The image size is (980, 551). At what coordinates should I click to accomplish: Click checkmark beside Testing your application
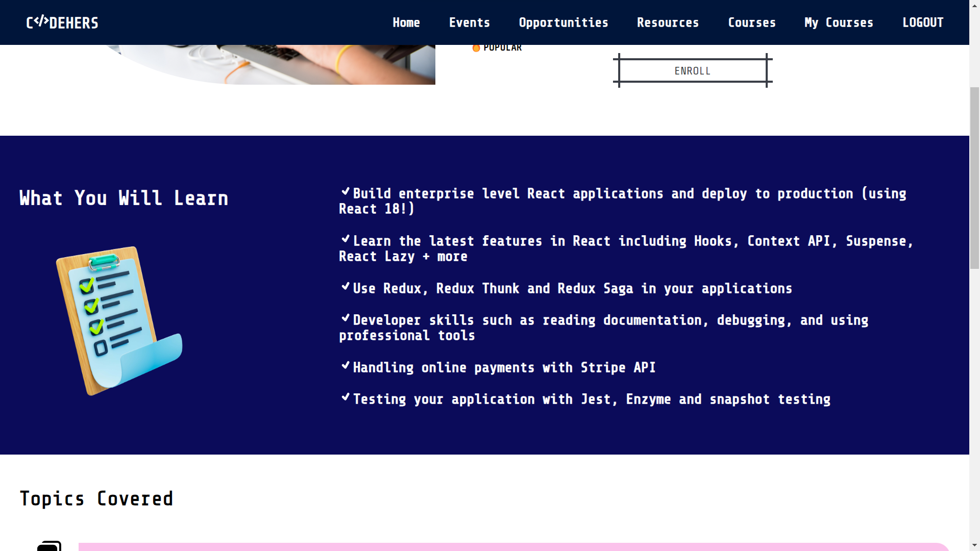(346, 397)
